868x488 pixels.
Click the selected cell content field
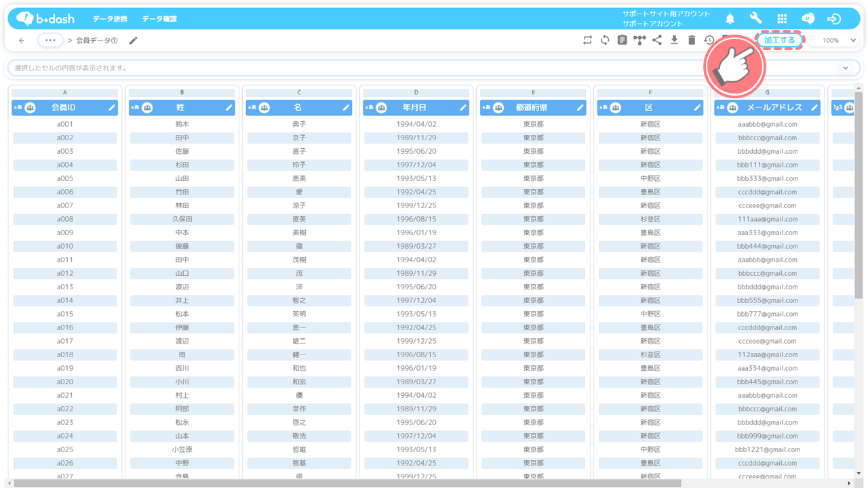(434, 68)
